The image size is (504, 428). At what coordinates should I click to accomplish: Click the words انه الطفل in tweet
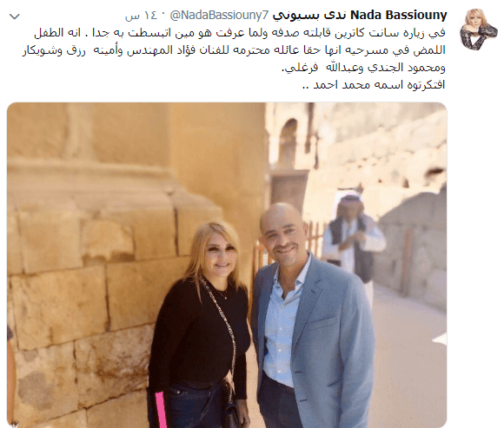(x=58, y=33)
